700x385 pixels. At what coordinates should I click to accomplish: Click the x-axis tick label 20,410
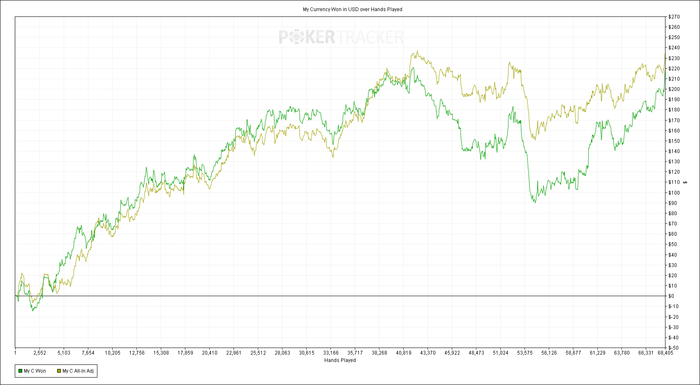(209, 353)
